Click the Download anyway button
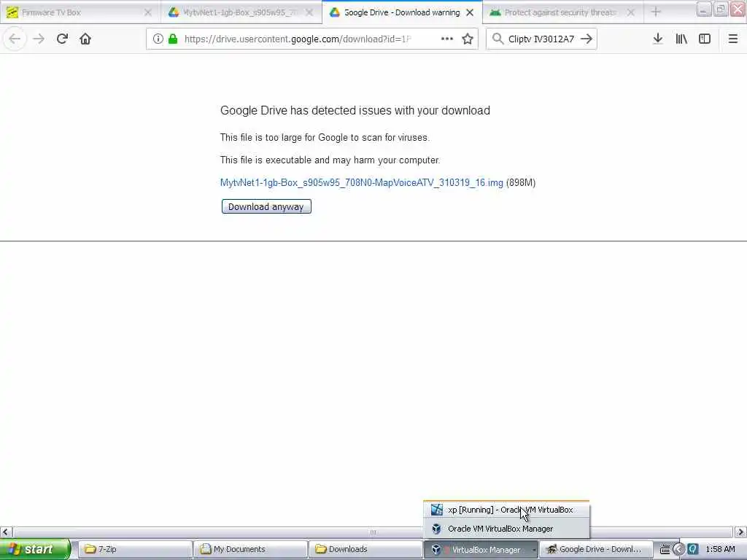 [x=266, y=206]
